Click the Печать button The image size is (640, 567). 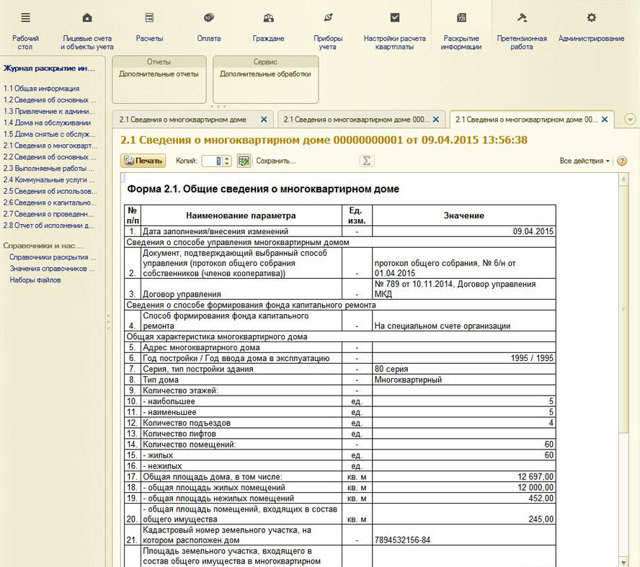(143, 160)
